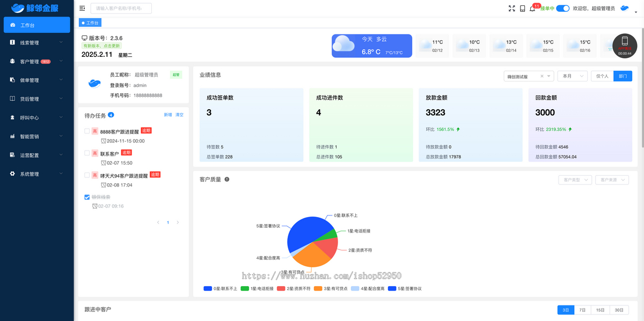Image resolution: width=644 pixels, height=321 pixels.
Task: Click the 02/12 weather forecast card
Action: (x=433, y=46)
